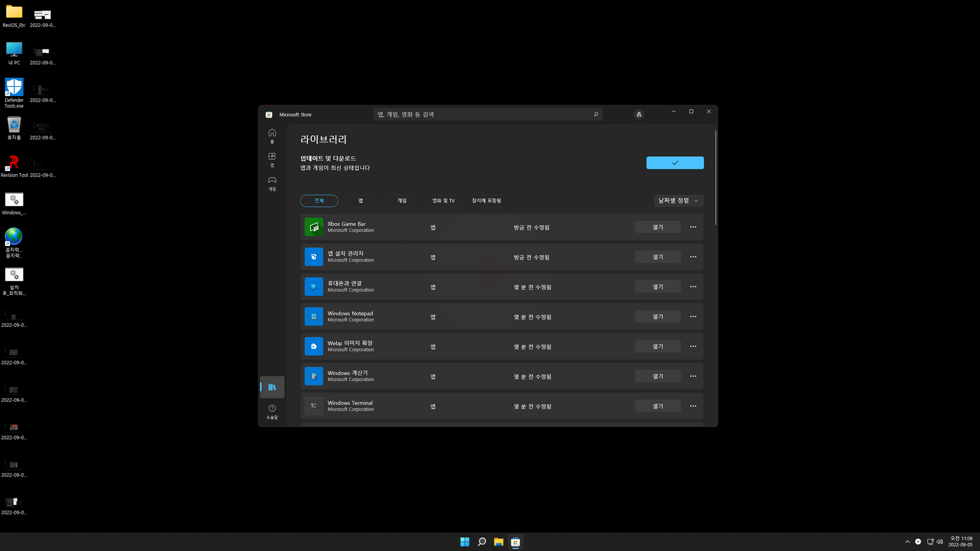Open taskbar Search
This screenshot has width=980, height=551.
pos(482,542)
